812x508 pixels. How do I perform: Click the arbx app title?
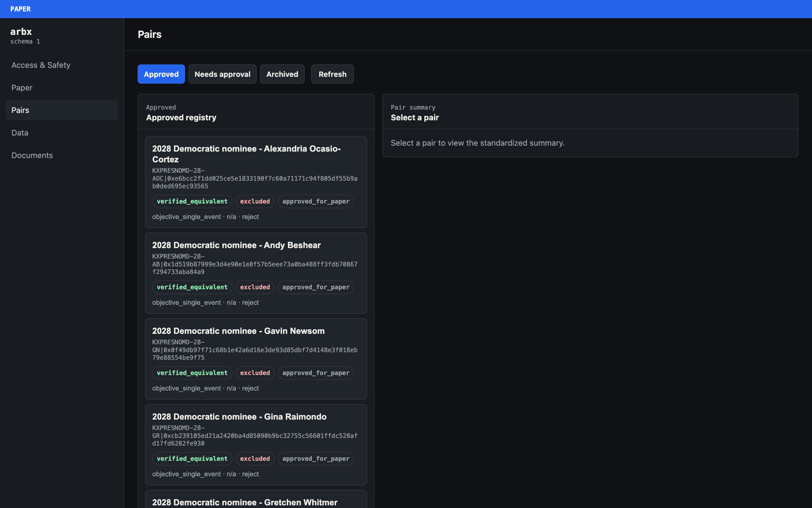[21, 31]
